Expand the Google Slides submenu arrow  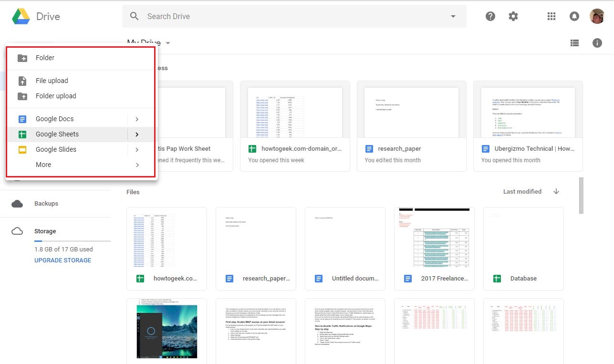(x=137, y=150)
